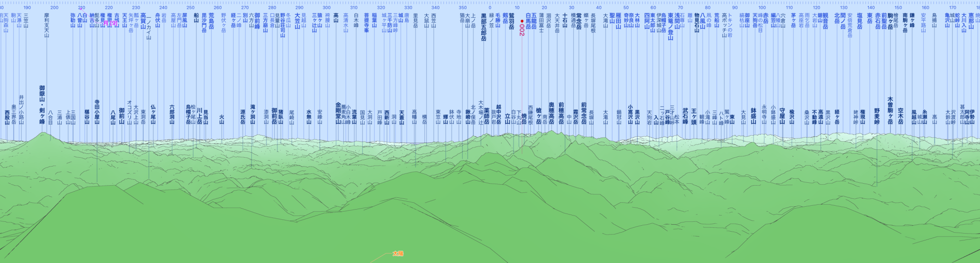
Task: Click the magenta moon marker 月[9]
Action: pos(112,23)
